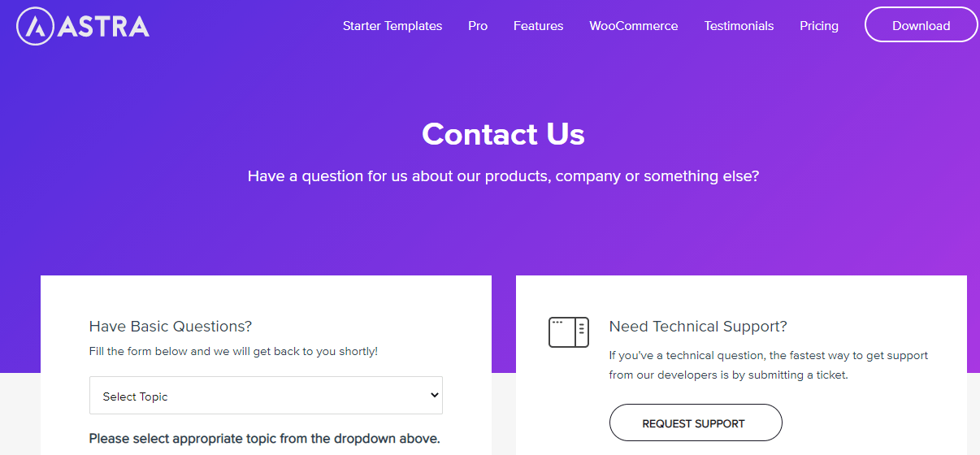Open the Features nav link
The width and height of the screenshot is (980, 455).
pyautogui.click(x=538, y=26)
